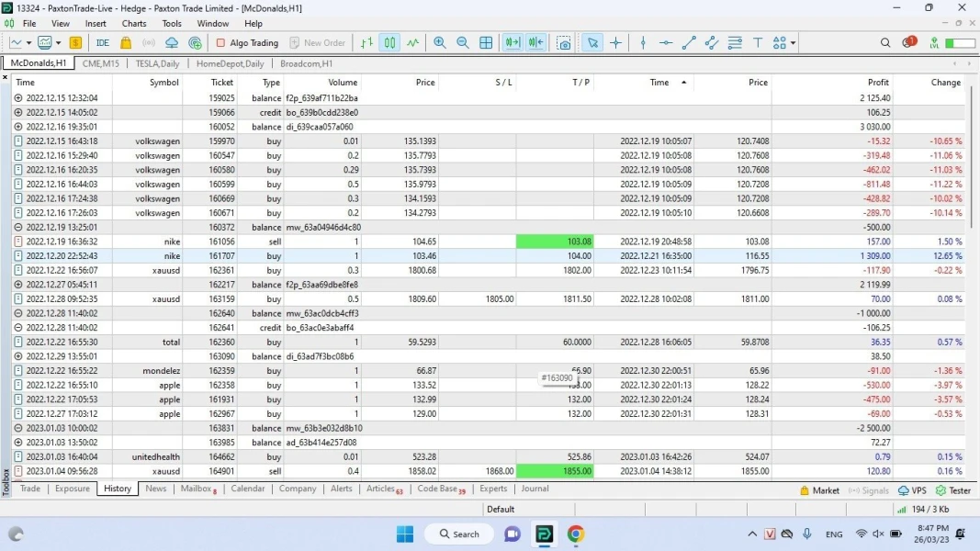Switch to candlestick chart view
The image size is (980, 551).
(x=389, y=42)
